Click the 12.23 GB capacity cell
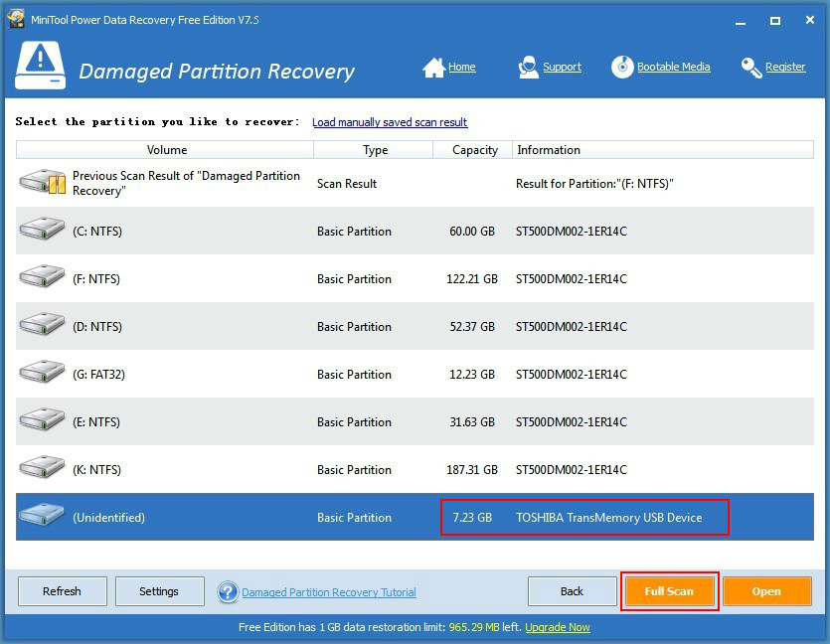 coord(472,374)
